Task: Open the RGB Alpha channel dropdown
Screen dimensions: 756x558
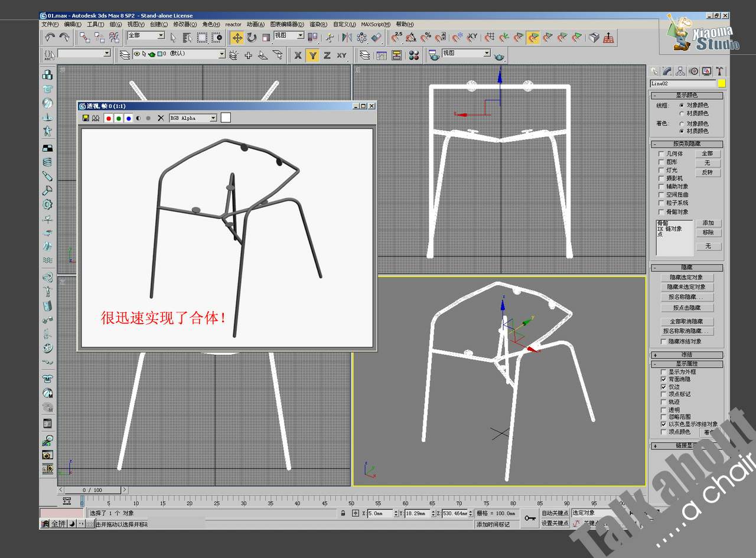Action: pyautogui.click(x=213, y=118)
